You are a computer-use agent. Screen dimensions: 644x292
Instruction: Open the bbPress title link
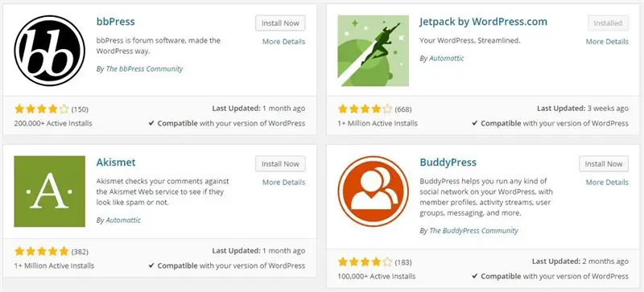point(115,22)
